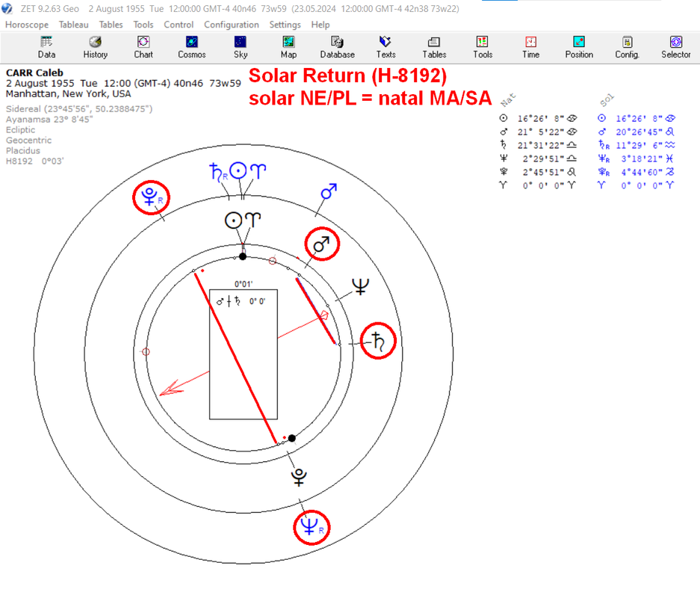Select the Chart toolbar icon
The image size is (700, 598).
tap(143, 47)
